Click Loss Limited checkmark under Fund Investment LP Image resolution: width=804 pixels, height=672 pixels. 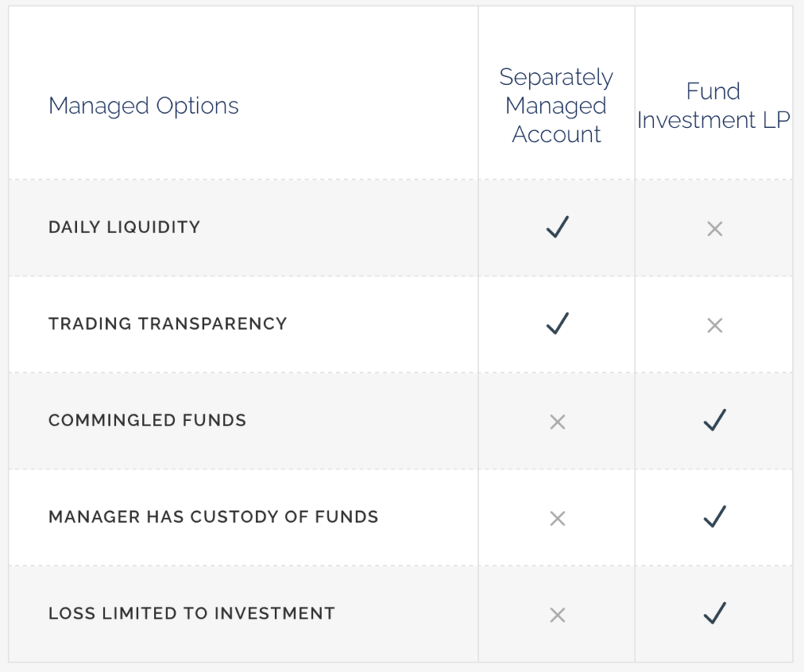coord(714,613)
